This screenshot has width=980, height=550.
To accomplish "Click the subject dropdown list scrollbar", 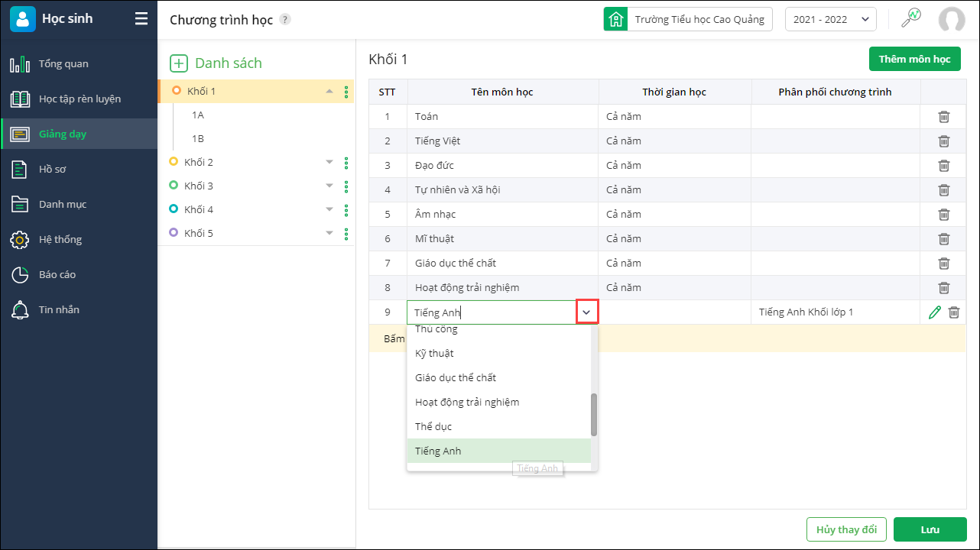I will 594,415.
